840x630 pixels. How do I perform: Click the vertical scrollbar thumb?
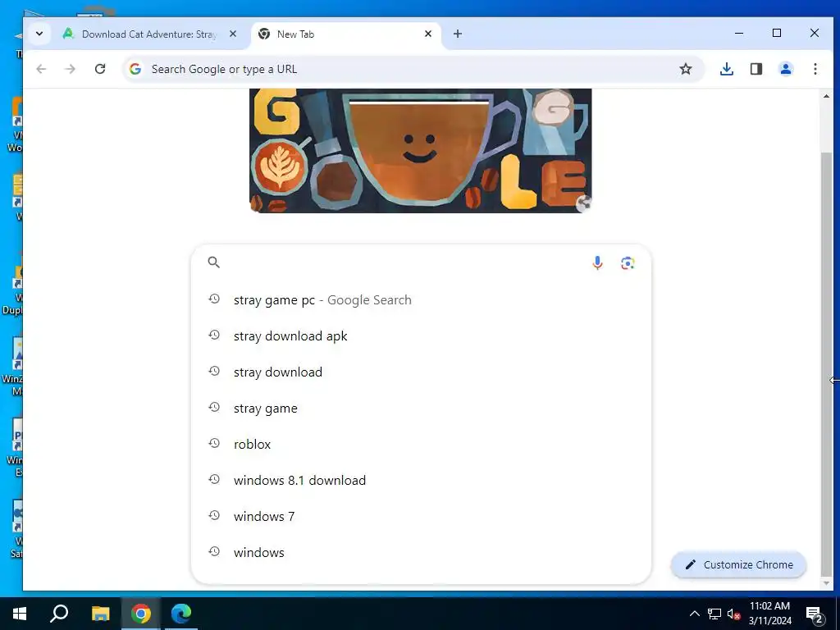pyautogui.click(x=827, y=364)
